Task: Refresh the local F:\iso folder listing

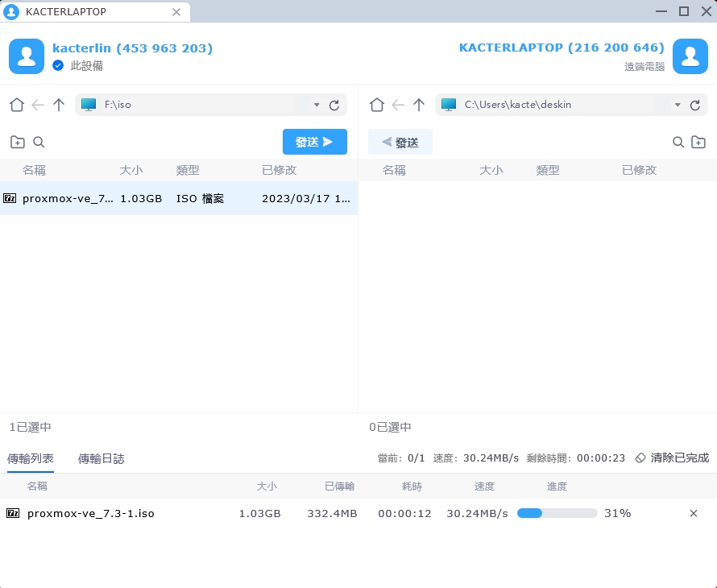Action: [334, 105]
